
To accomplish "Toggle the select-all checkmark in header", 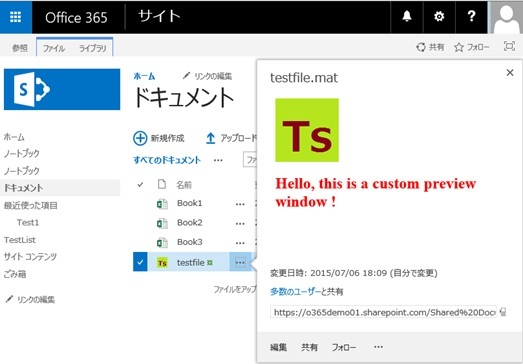I will pos(140,184).
